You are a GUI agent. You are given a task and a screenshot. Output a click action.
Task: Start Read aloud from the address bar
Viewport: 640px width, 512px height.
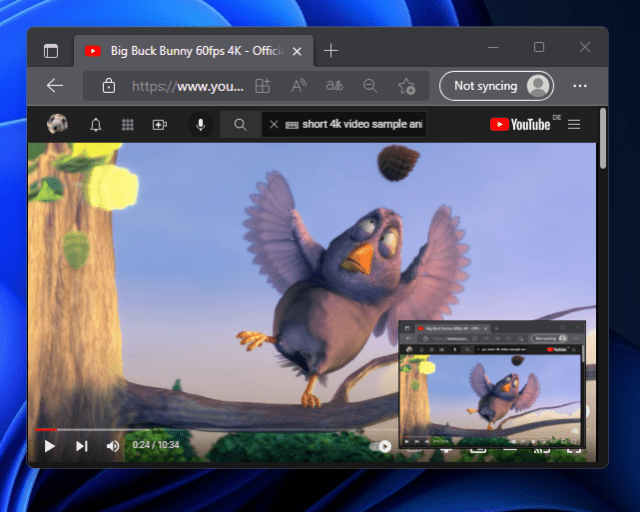(298, 86)
